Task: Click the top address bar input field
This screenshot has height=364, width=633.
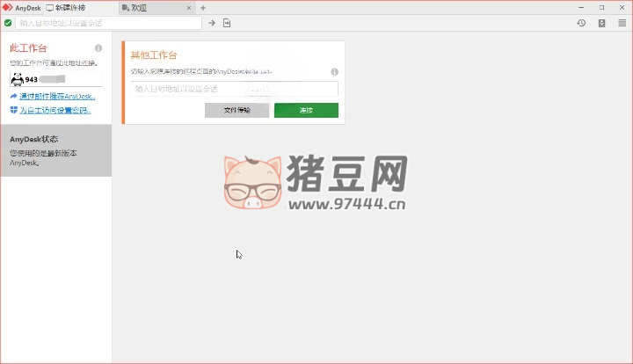Action: (x=110, y=23)
